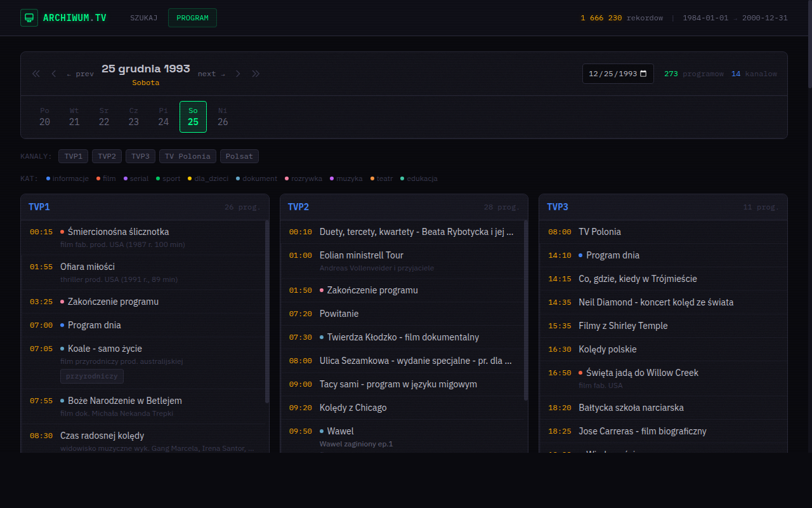Open the "PROGRAM" tab

[x=192, y=18]
